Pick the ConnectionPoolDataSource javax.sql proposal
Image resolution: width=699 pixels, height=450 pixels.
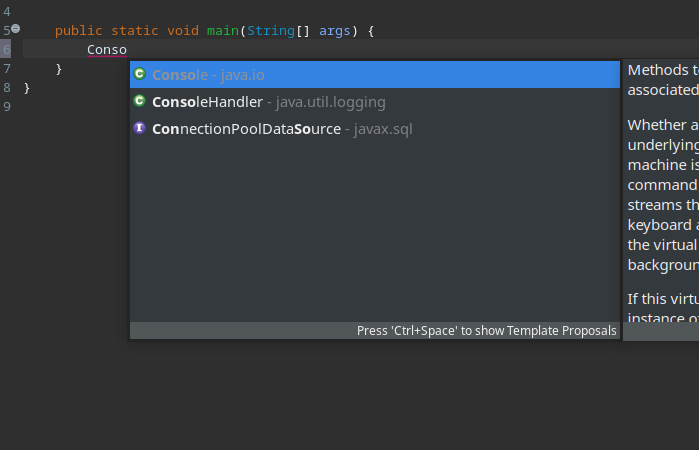pos(374,129)
